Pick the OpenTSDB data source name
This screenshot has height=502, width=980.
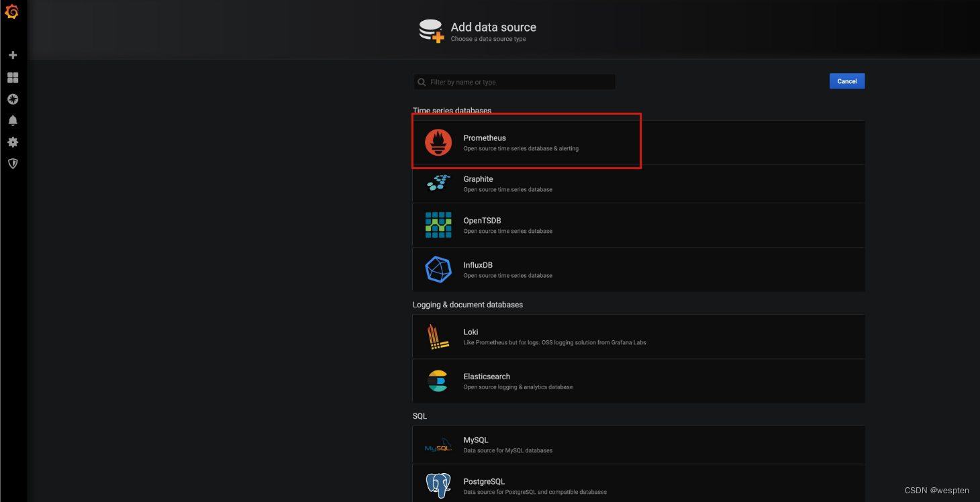(x=482, y=221)
